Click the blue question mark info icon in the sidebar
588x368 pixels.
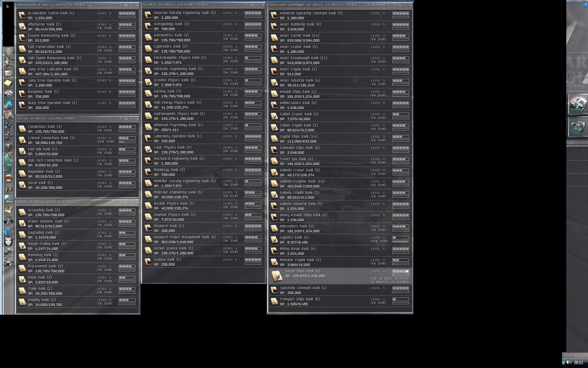click(x=9, y=231)
